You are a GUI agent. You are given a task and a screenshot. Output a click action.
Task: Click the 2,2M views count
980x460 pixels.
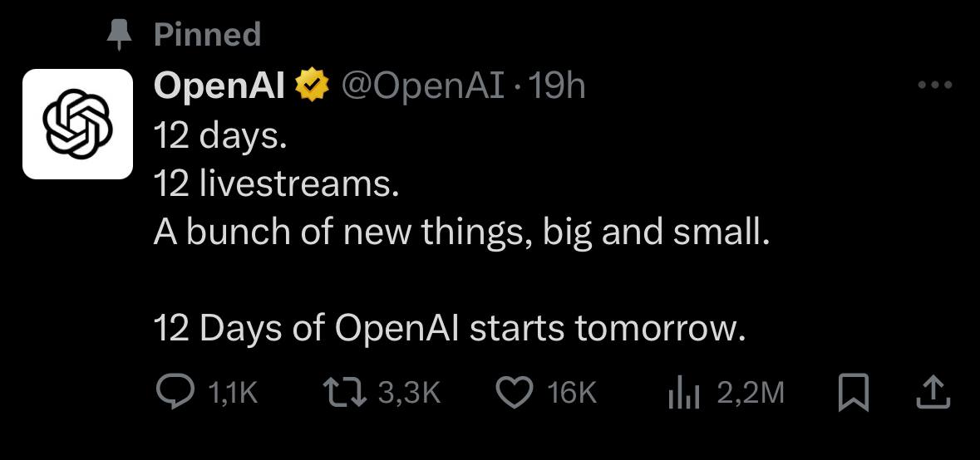click(x=750, y=393)
